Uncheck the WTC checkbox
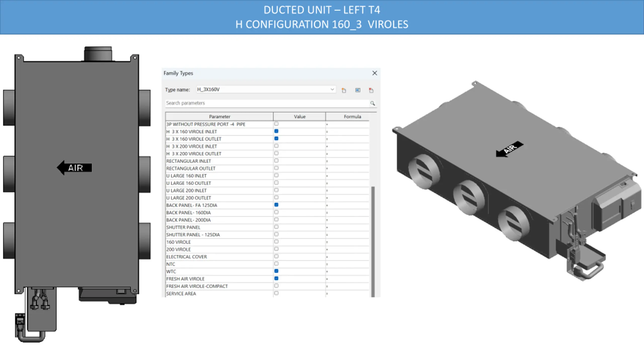Viewport: 644px width, 362px height. pos(276,271)
